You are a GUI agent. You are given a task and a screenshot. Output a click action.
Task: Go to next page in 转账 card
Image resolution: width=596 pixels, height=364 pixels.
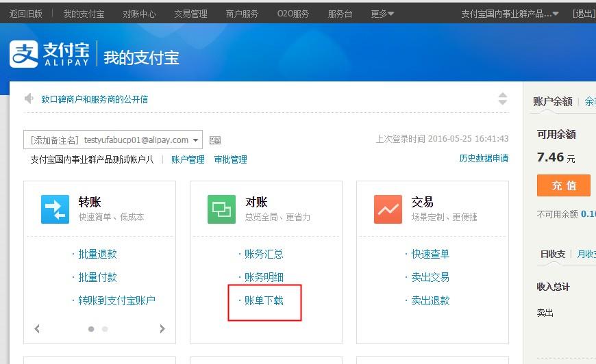162,328
